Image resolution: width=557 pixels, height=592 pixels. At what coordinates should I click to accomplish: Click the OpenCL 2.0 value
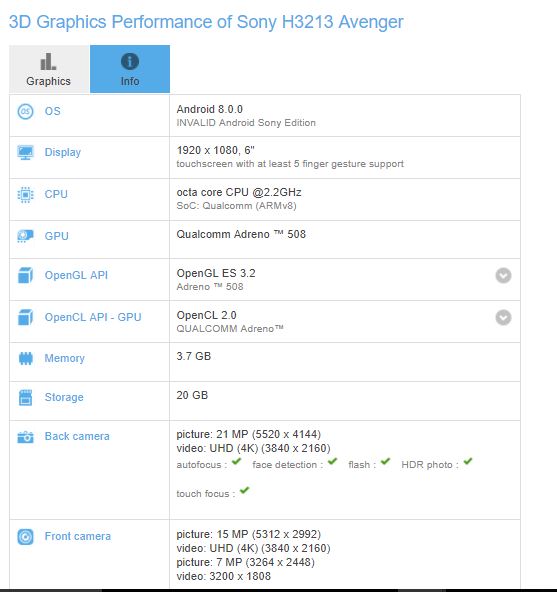(207, 315)
